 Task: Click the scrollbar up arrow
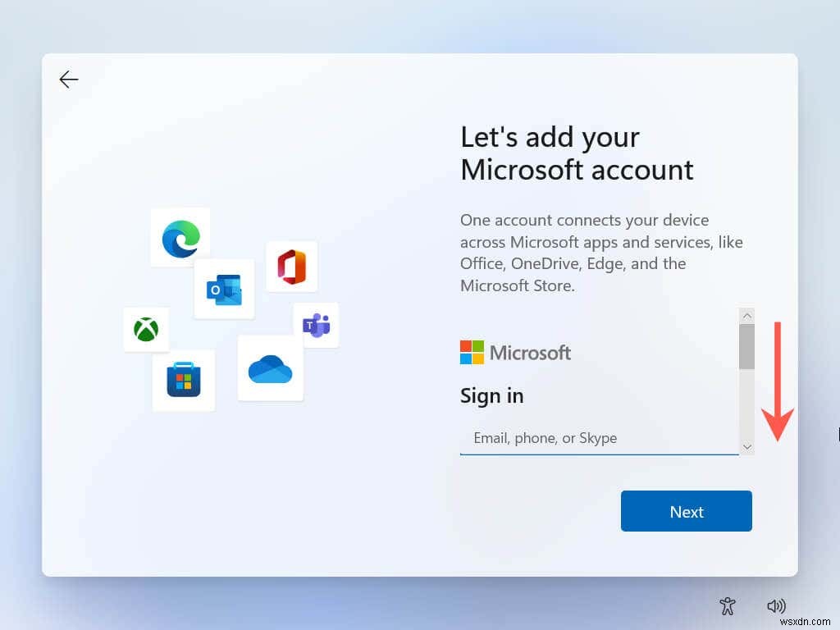(746, 315)
